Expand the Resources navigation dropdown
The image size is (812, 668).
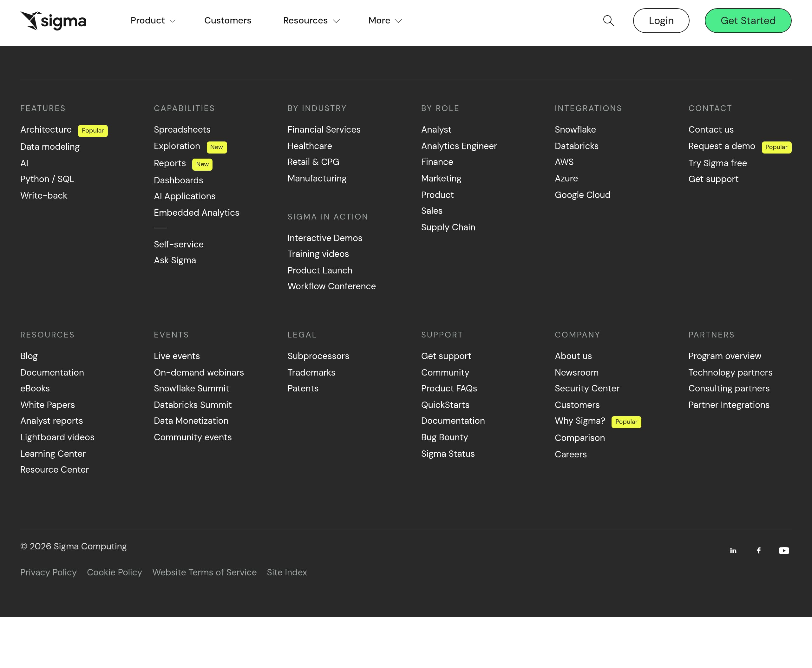click(311, 20)
